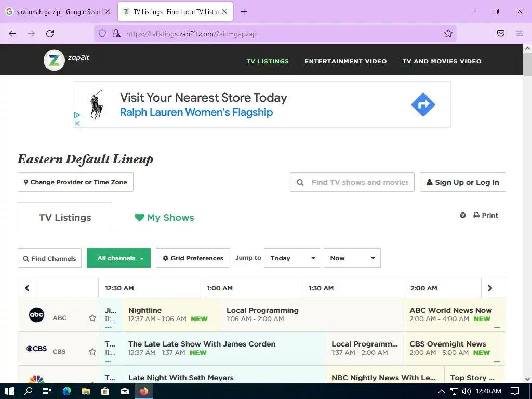532x399 pixels.
Task: Click the page's vertical scrollbar thumb
Action: [x=528, y=65]
